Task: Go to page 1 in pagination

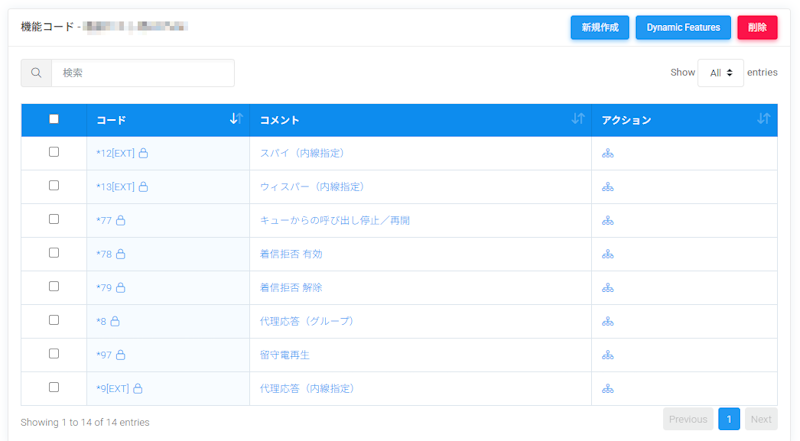Action: click(729, 420)
